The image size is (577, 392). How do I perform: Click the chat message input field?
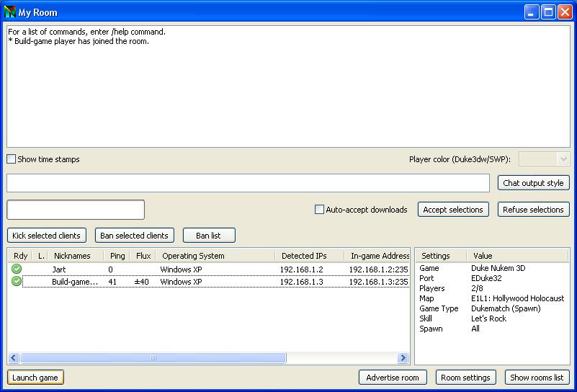tap(248, 183)
